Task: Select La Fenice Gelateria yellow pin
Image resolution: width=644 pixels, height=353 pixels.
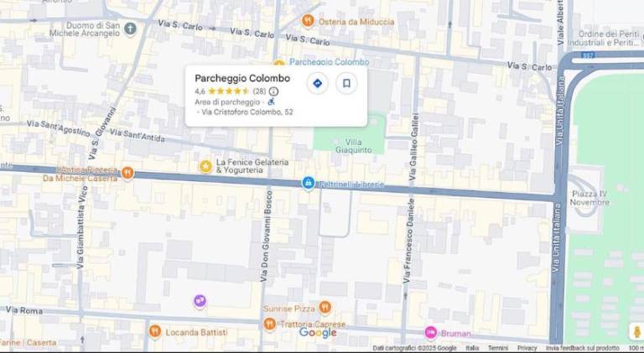Action: tap(205, 166)
